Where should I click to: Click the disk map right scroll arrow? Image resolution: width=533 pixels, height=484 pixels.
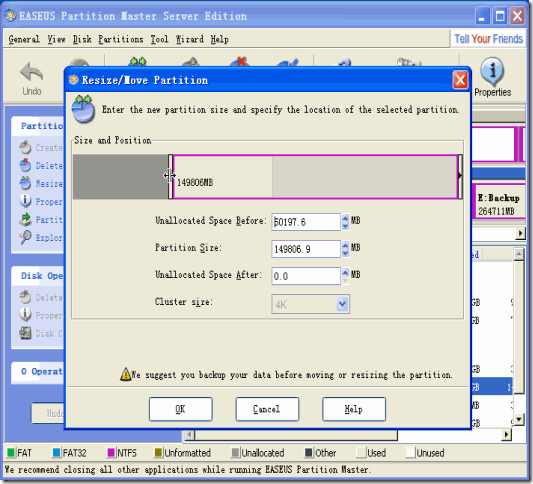(x=520, y=234)
